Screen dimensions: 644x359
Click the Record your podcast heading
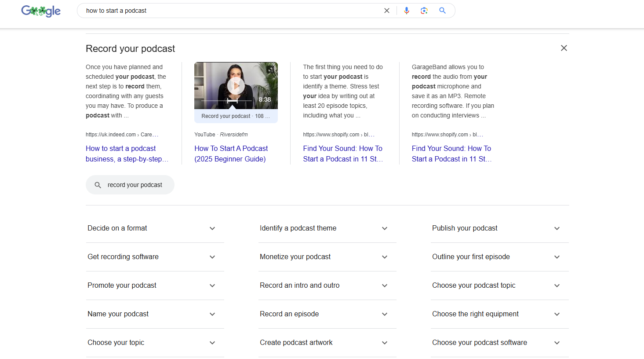[130, 48]
